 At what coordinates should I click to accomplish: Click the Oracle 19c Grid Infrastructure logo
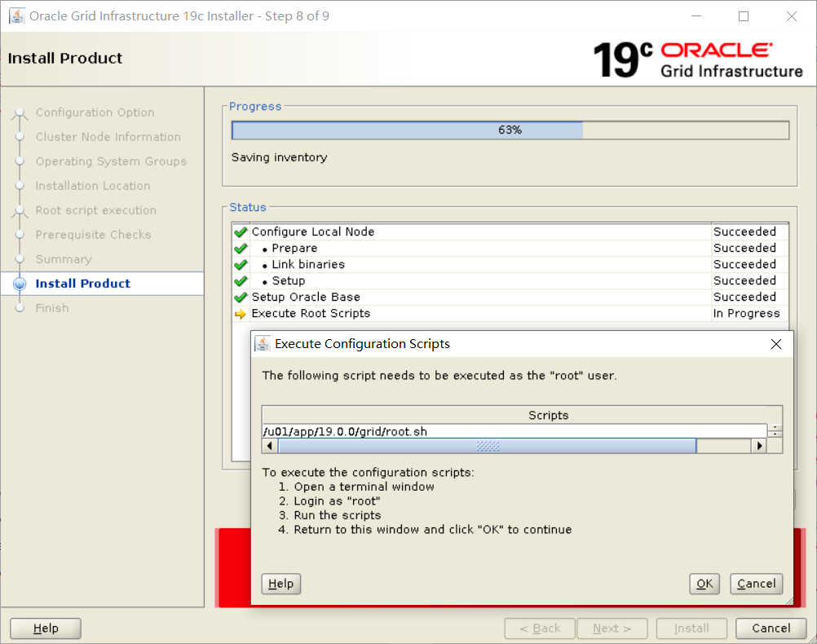click(x=698, y=60)
